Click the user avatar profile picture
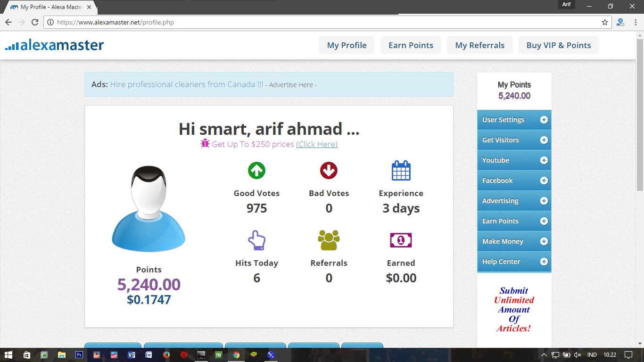The image size is (644, 362). point(149,209)
